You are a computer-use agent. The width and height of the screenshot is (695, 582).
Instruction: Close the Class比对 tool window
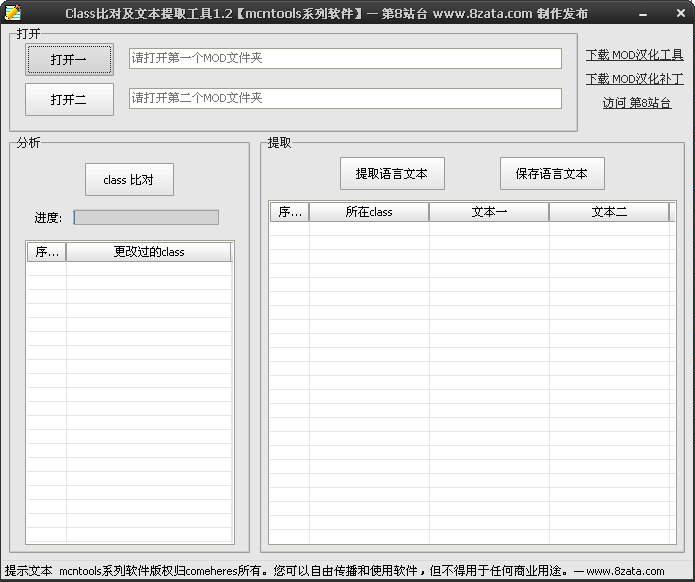pyautogui.click(x=681, y=13)
